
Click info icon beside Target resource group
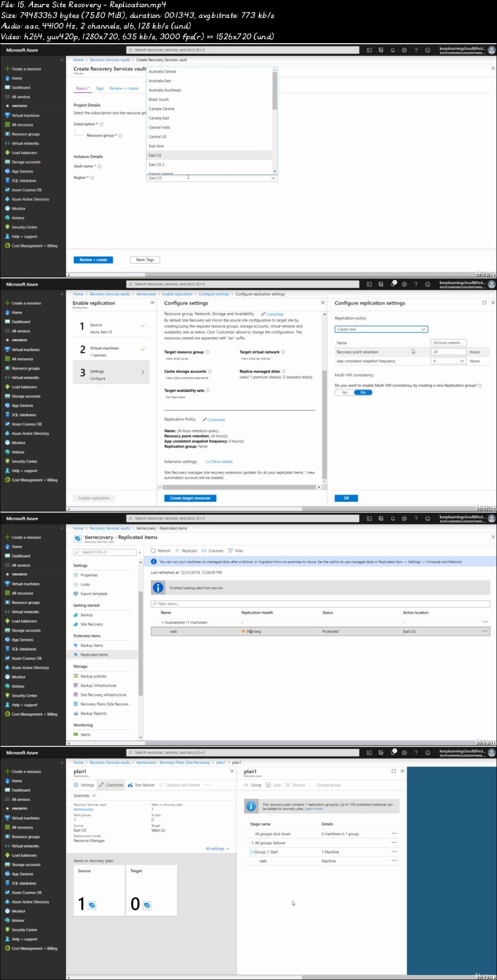point(207,352)
